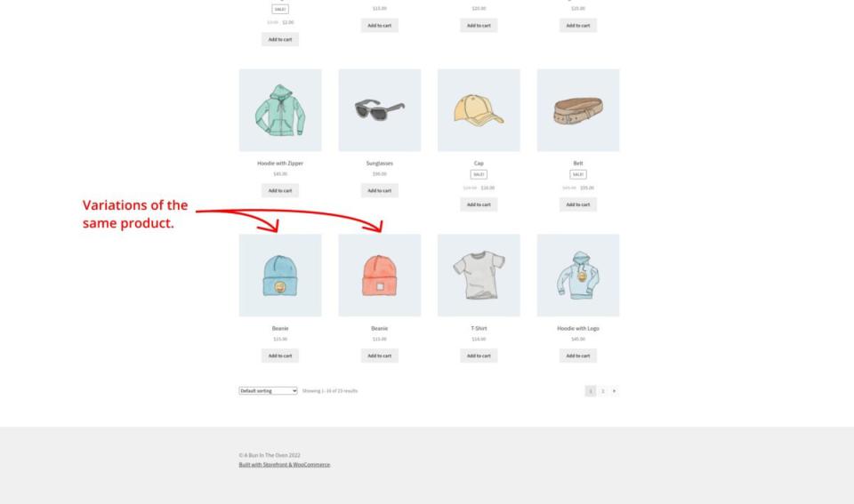
Task: Add the Belt to cart
Action: pyautogui.click(x=578, y=204)
